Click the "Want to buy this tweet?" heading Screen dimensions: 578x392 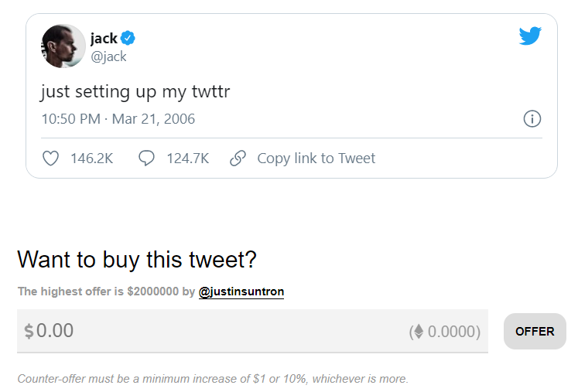(x=136, y=259)
